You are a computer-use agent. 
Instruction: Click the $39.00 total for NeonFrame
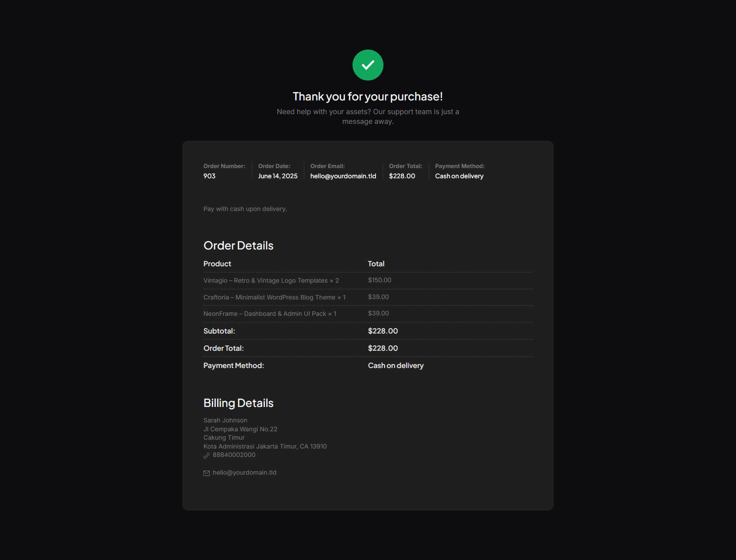click(378, 313)
